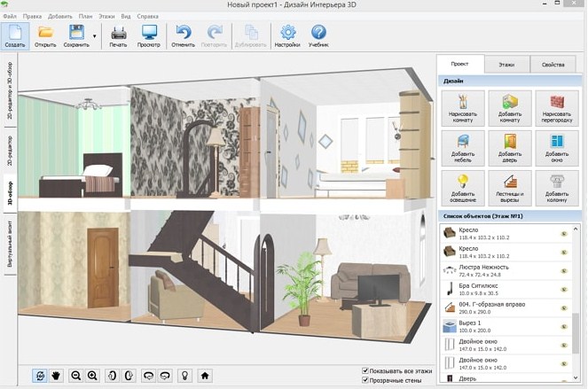Click the object list scrollbar up arrow
The image size is (588, 389).
pos(576,229)
